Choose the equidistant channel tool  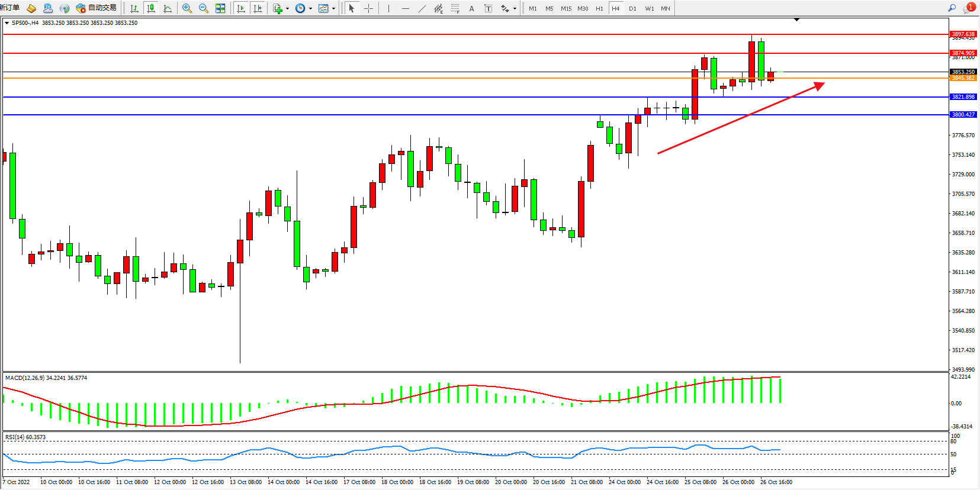pyautogui.click(x=438, y=8)
